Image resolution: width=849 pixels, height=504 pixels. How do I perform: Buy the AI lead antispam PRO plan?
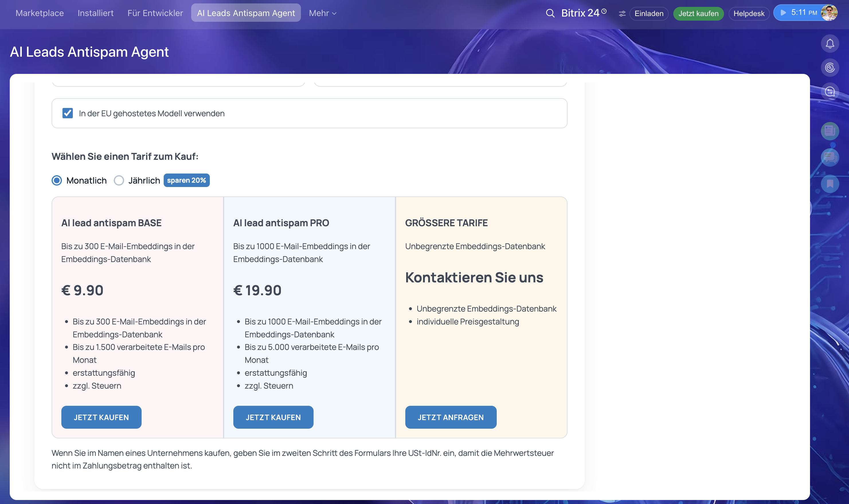273,417
